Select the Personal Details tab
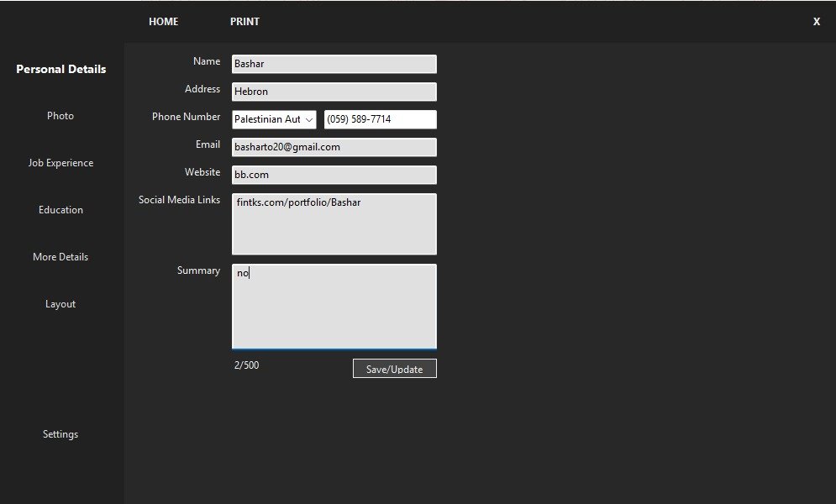 pyautogui.click(x=61, y=69)
